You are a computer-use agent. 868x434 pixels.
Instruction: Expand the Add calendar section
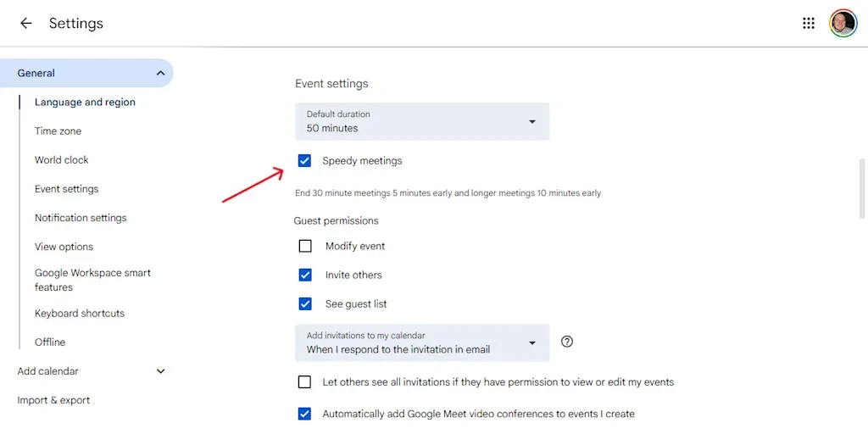click(160, 371)
